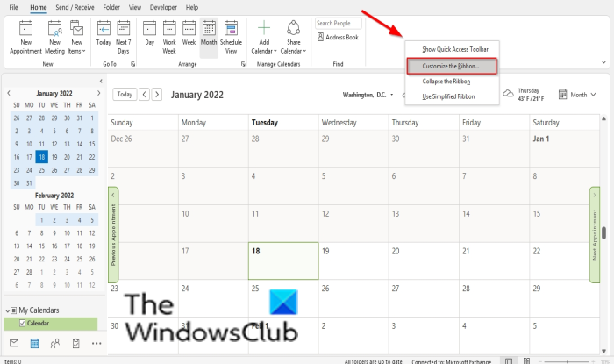Select the January 20 day cell

(424, 261)
